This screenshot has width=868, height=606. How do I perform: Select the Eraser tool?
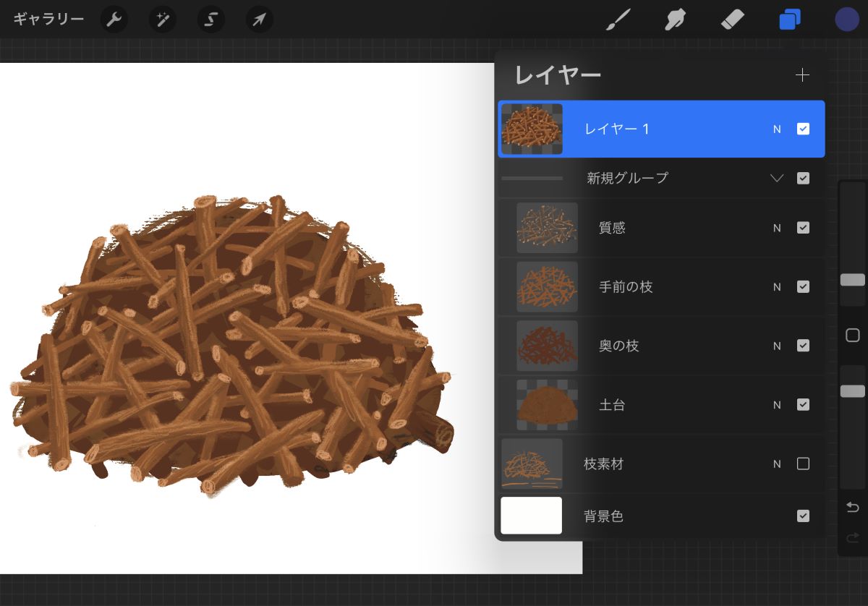[733, 19]
